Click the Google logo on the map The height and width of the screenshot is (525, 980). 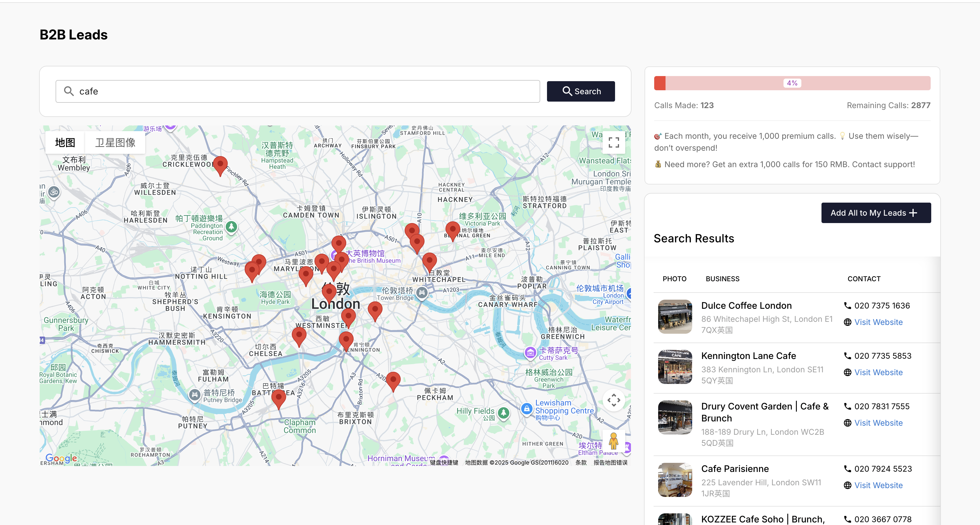coord(61,458)
